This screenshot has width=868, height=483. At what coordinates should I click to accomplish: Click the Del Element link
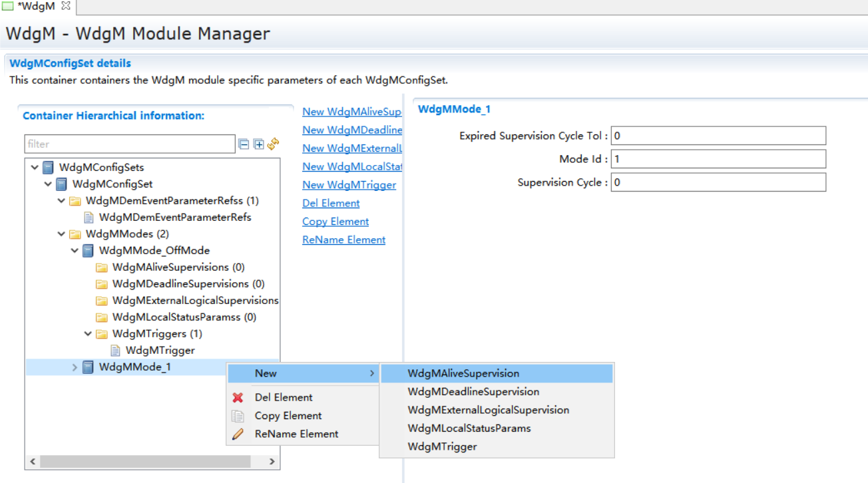coord(331,204)
